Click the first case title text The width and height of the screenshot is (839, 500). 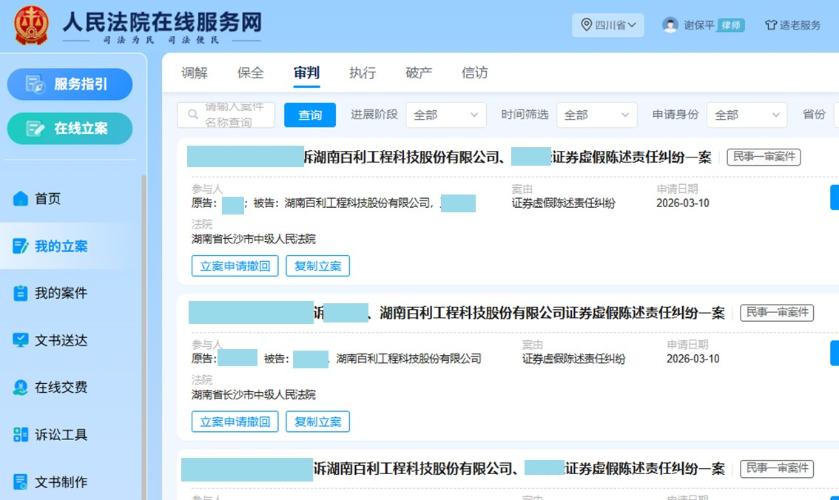tap(449, 157)
